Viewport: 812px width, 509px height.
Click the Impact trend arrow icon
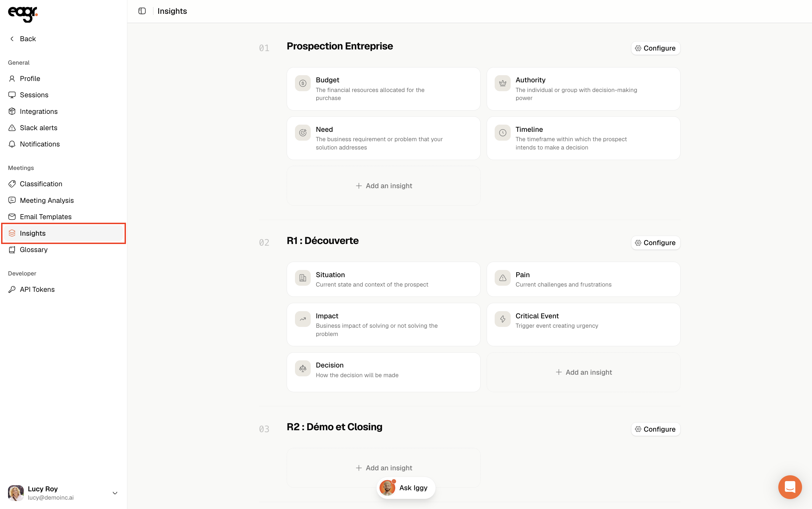[x=303, y=319]
